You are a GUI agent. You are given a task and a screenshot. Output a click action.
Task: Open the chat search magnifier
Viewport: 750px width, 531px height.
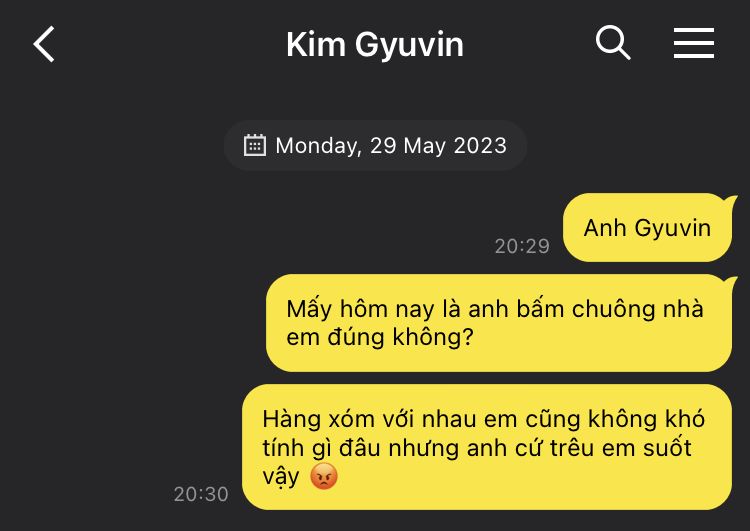[613, 43]
